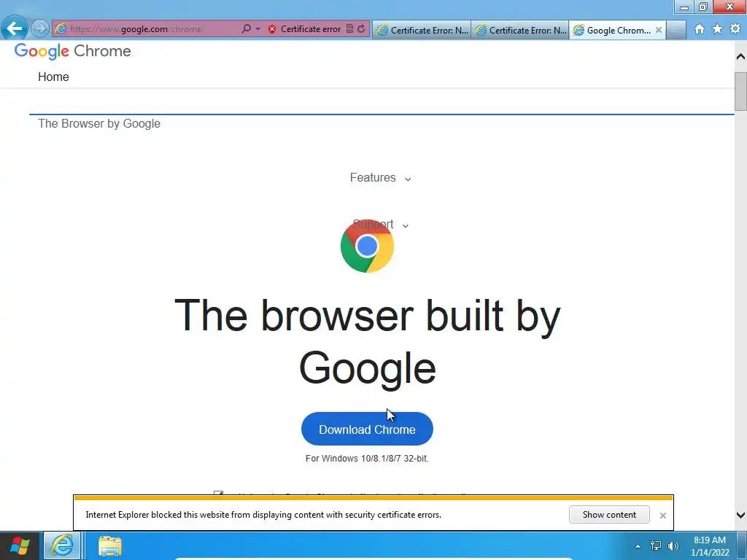The image size is (747, 560).
Task: Click the blocked content notification message text
Action: pos(263,515)
